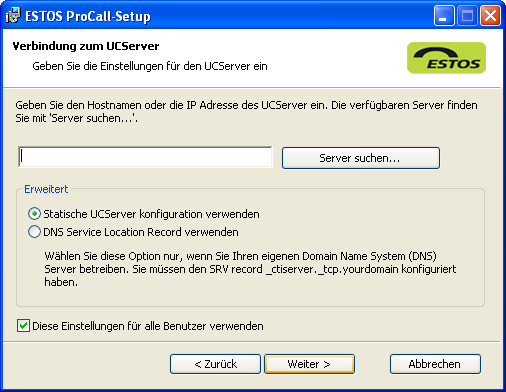Select Statische UCServer konfiguration radio button
The height and width of the screenshot is (392, 506).
(x=34, y=214)
